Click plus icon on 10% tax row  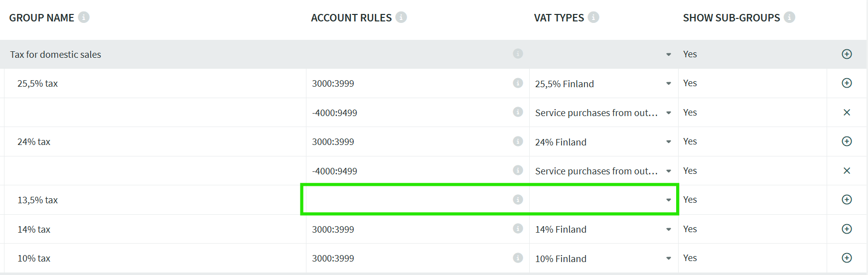pos(847,258)
